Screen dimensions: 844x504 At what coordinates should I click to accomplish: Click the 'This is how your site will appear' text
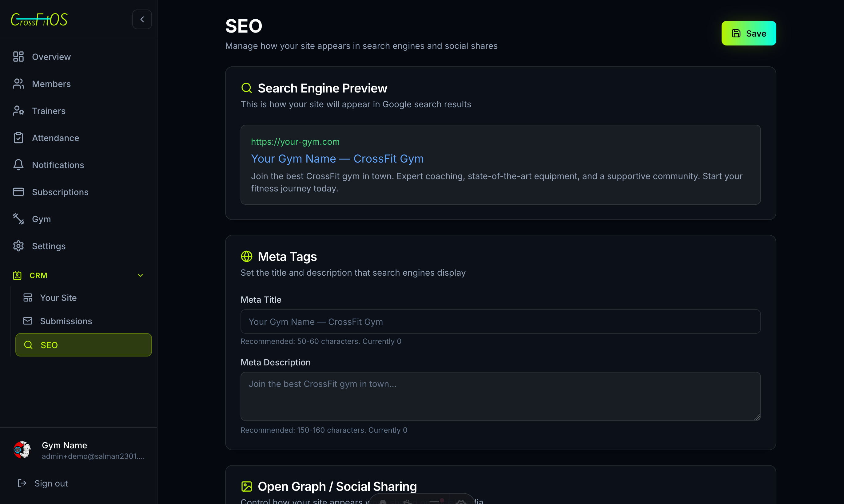click(x=356, y=104)
